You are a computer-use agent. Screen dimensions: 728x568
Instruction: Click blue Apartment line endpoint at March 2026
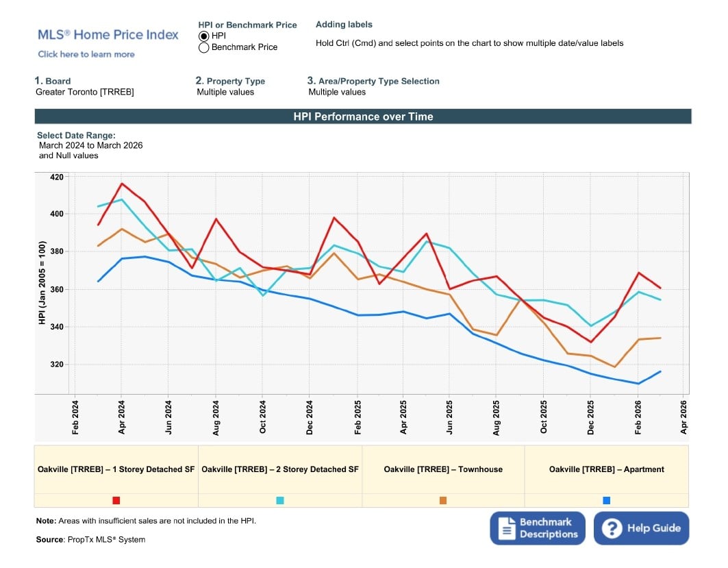point(660,371)
